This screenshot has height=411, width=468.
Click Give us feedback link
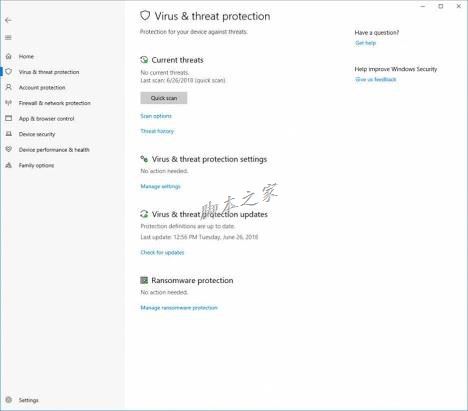click(376, 79)
